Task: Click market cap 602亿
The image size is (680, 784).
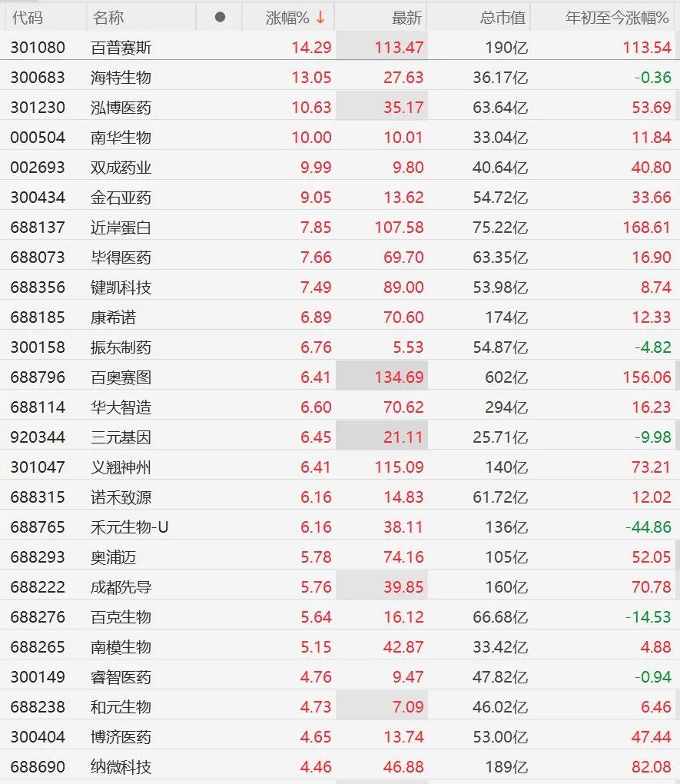Action: click(506, 377)
